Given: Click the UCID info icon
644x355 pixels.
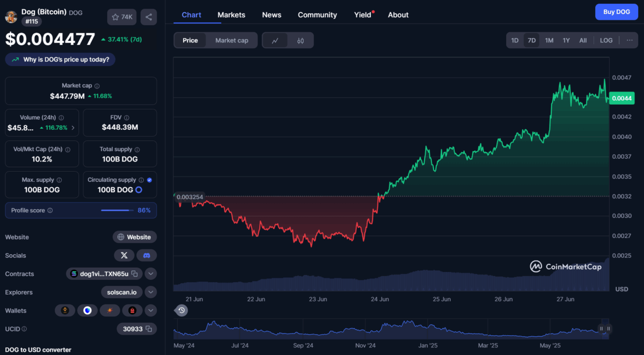Looking at the screenshot, I should click(24, 329).
